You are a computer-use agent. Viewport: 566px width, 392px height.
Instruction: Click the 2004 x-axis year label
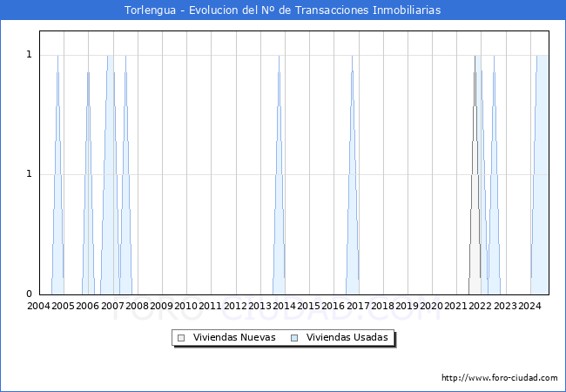(x=38, y=306)
